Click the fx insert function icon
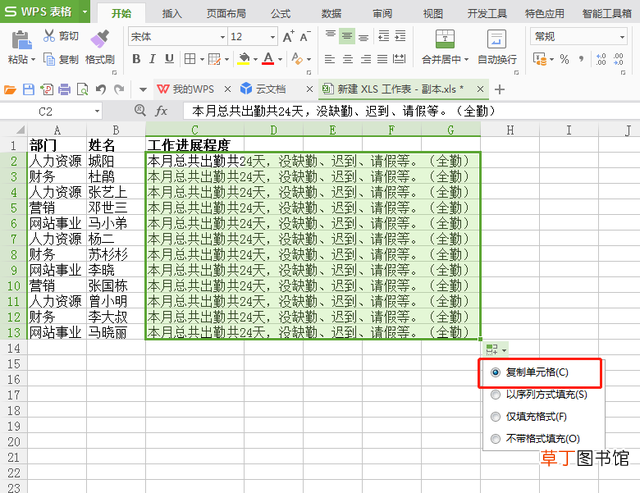The height and width of the screenshot is (493, 640). pyautogui.click(x=161, y=111)
